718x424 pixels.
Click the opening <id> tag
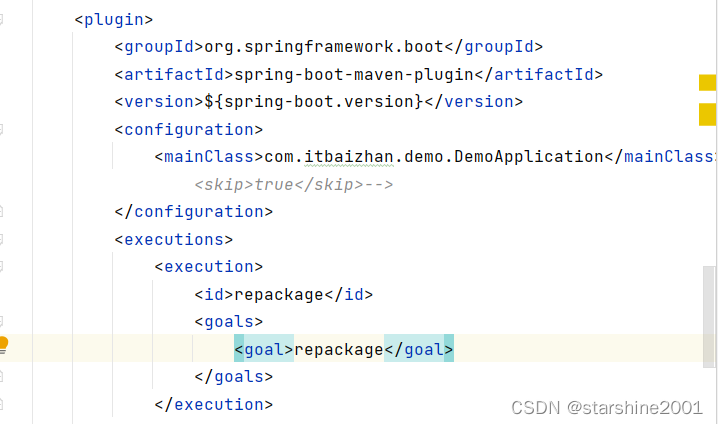click(214, 294)
